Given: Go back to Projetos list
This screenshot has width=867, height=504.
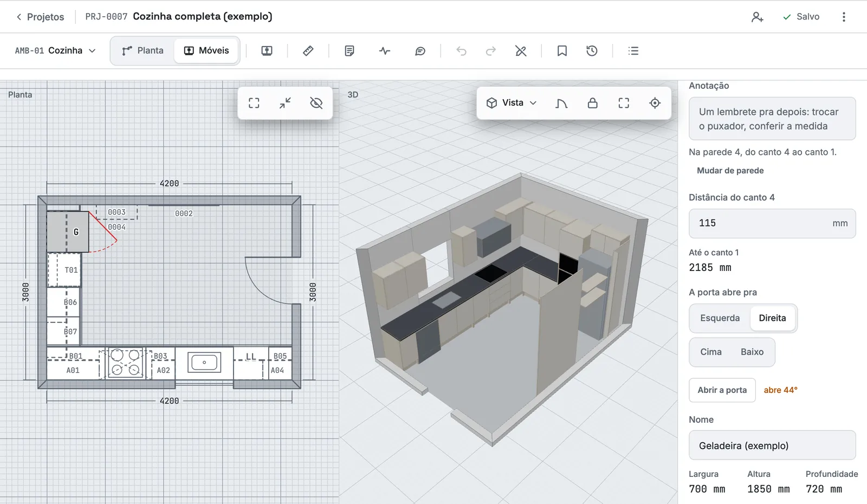Looking at the screenshot, I should [40, 17].
